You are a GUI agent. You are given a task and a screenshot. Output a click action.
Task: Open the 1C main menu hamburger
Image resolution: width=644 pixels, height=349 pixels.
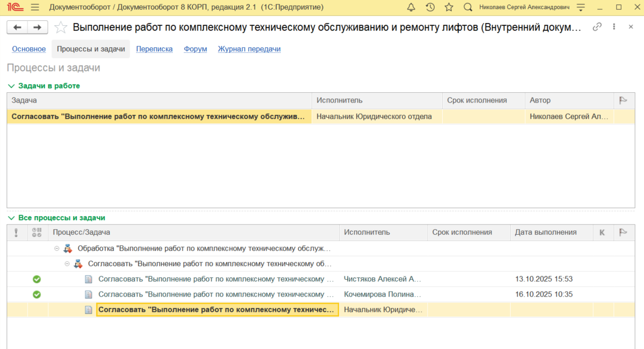pyautogui.click(x=35, y=7)
